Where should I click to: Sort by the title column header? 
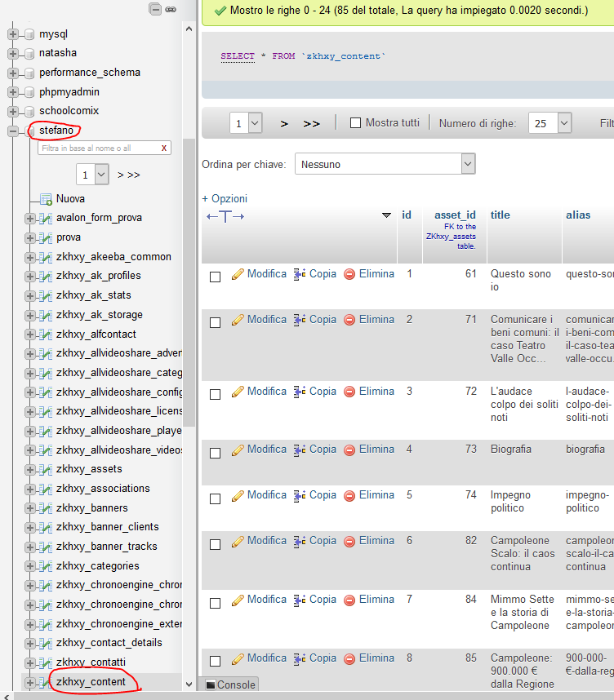point(500,215)
